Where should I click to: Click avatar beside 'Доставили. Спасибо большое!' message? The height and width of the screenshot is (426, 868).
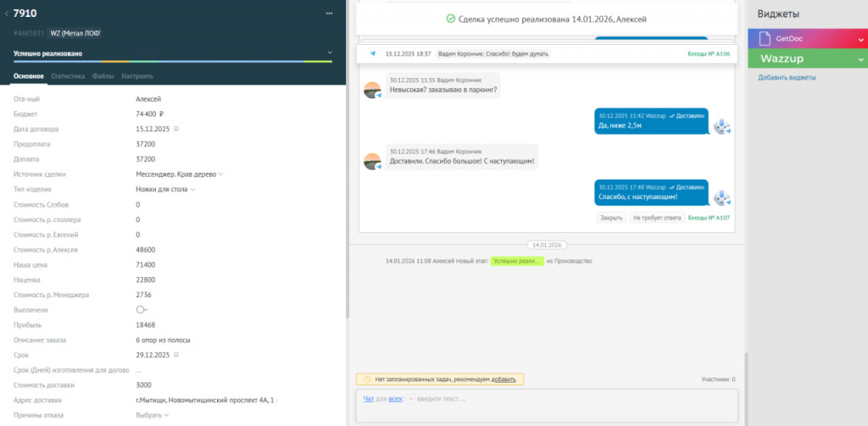pyautogui.click(x=373, y=161)
